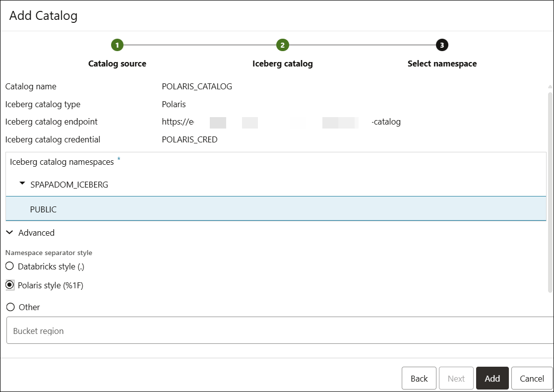The width and height of the screenshot is (554, 392).
Task: Click the Add button
Action: click(492, 378)
